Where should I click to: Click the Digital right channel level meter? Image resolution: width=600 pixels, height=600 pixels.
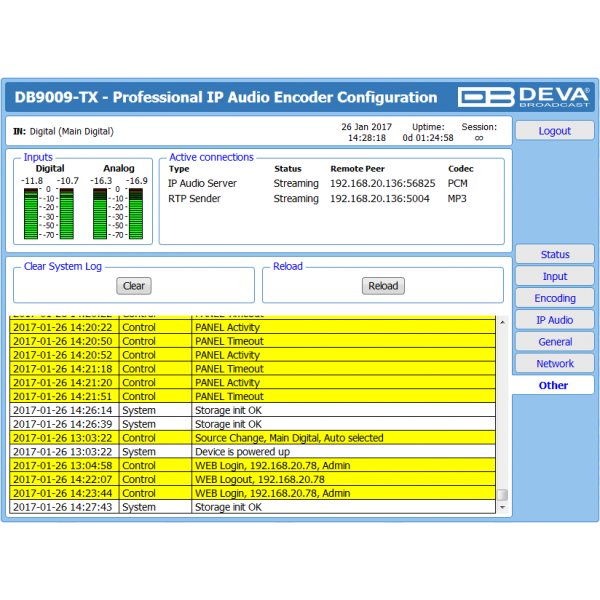click(67, 214)
